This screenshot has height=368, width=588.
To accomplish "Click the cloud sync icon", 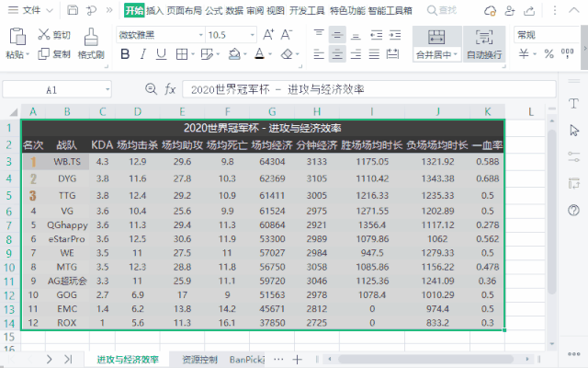I will 490,10.
